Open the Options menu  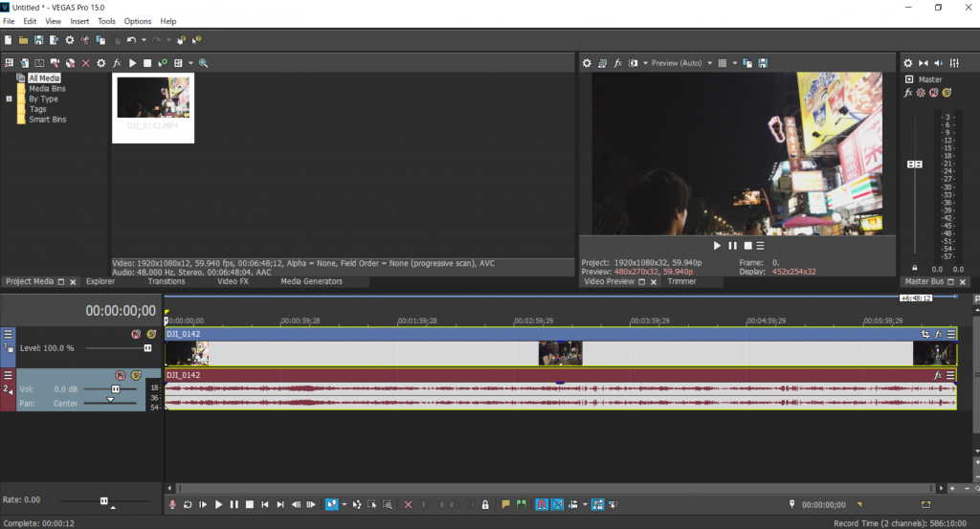pyautogui.click(x=138, y=21)
